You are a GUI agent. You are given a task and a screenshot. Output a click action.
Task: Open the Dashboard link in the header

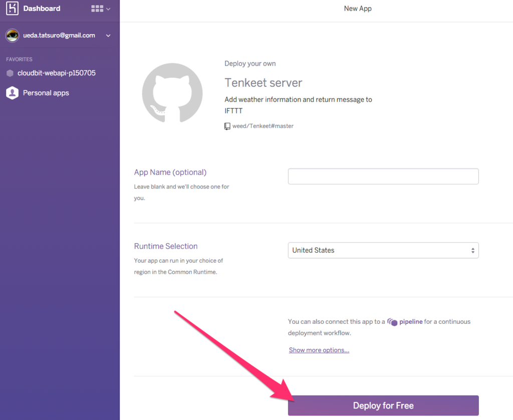point(42,9)
